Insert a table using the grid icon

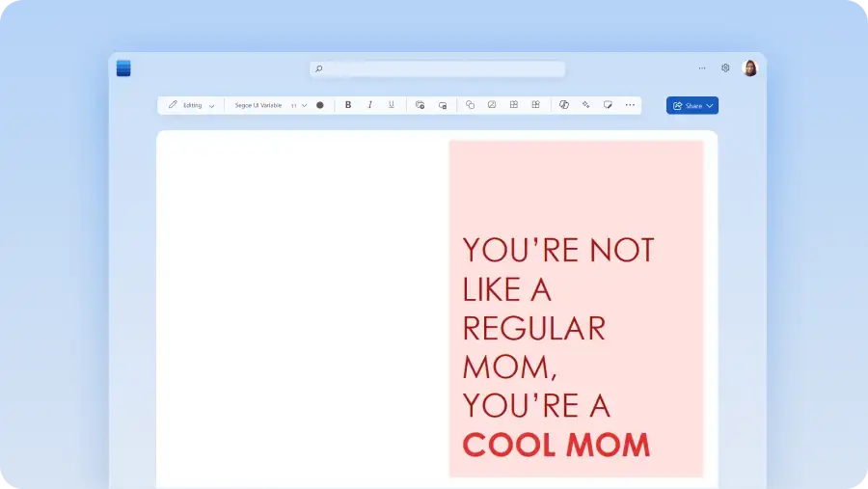point(514,105)
